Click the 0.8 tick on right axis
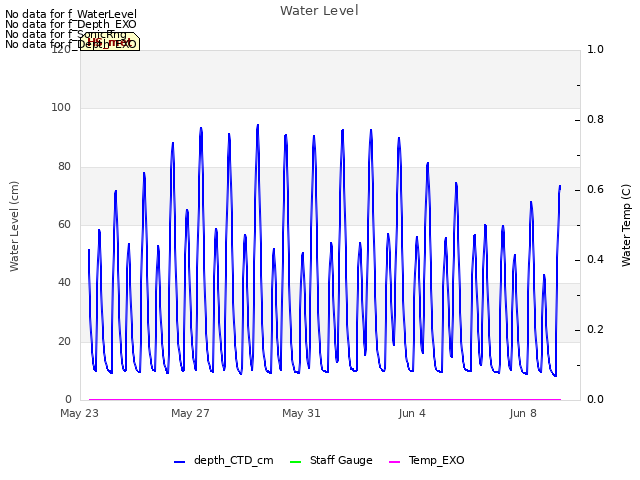The height and width of the screenshot is (480, 640). point(595,120)
